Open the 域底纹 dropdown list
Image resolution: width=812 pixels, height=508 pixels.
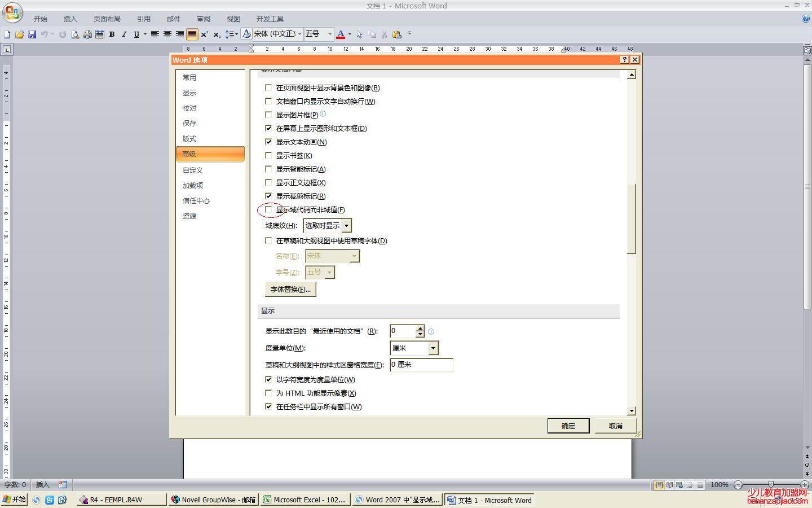346,226
